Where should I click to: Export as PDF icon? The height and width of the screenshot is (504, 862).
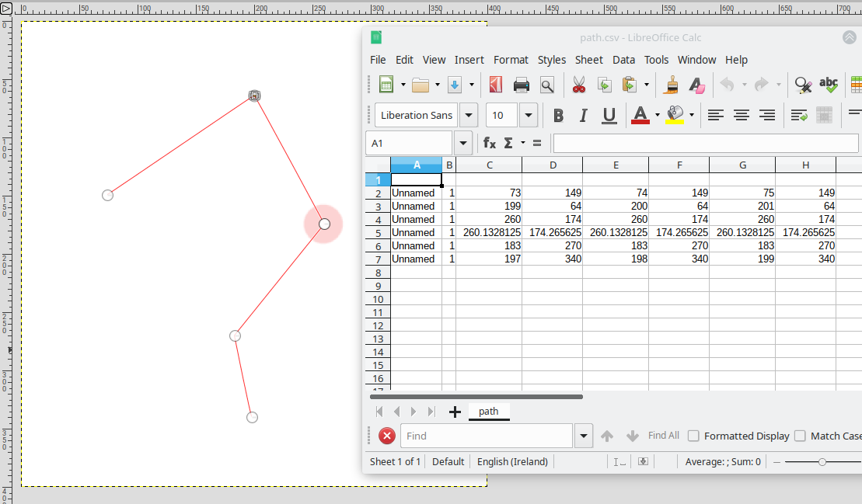click(x=496, y=85)
